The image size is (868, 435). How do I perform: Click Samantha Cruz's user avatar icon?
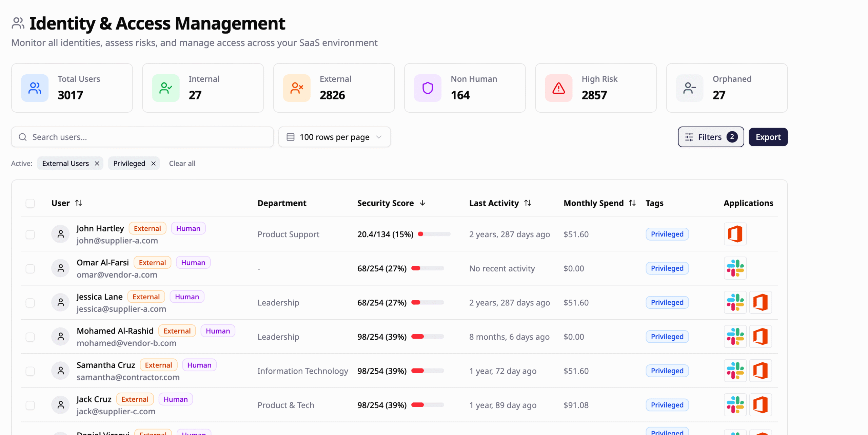(x=61, y=371)
